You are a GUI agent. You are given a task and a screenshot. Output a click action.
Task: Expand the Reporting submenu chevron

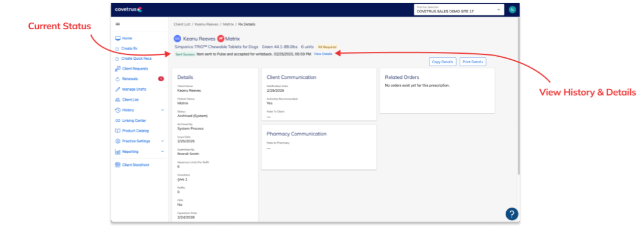click(163, 152)
